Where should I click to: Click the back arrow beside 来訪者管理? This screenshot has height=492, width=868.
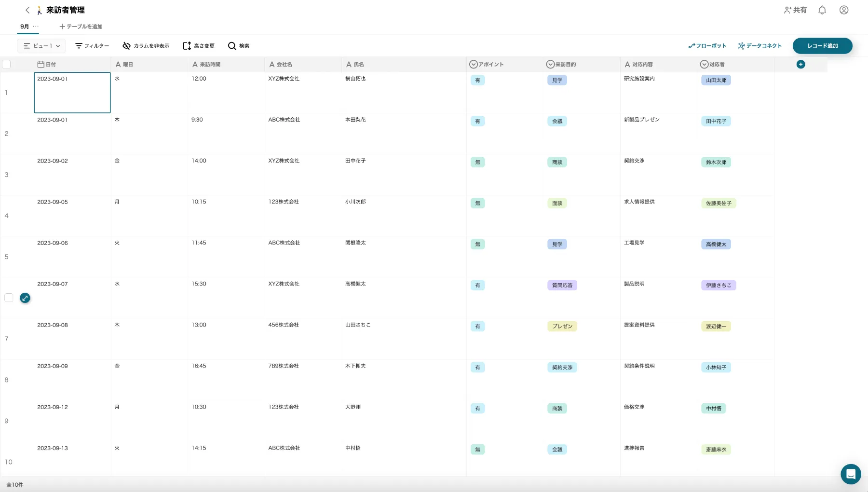pyautogui.click(x=27, y=10)
